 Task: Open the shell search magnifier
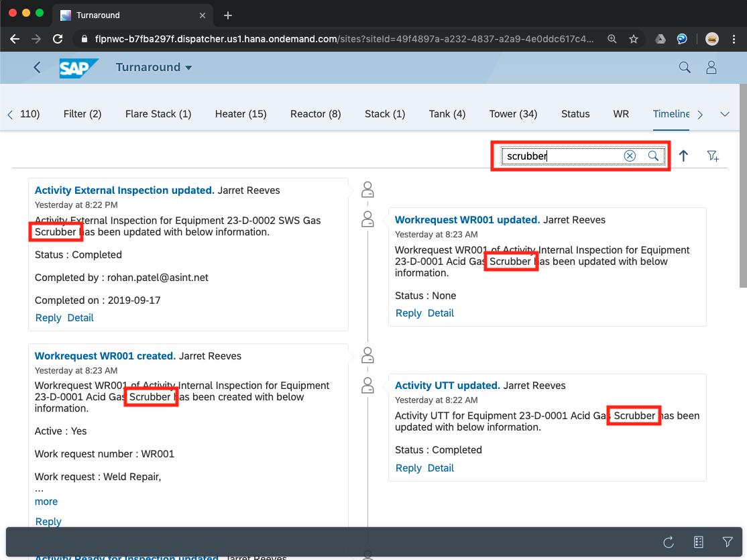pos(685,67)
